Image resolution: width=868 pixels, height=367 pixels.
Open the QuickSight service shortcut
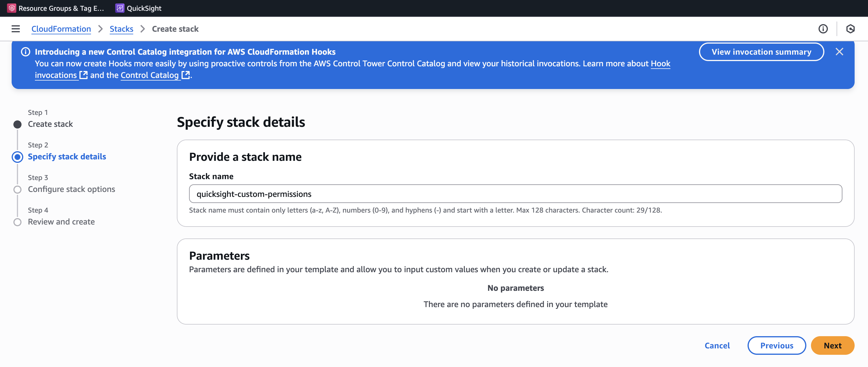138,8
